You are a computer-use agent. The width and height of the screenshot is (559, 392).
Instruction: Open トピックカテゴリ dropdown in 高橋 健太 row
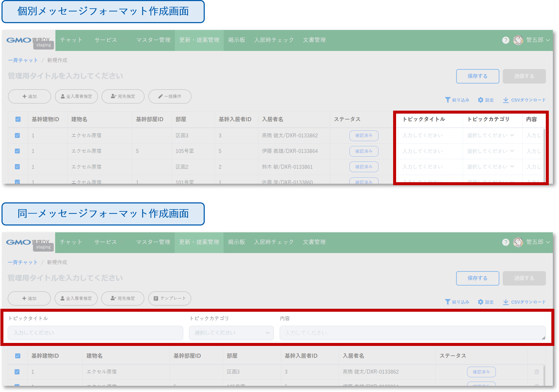(x=490, y=135)
